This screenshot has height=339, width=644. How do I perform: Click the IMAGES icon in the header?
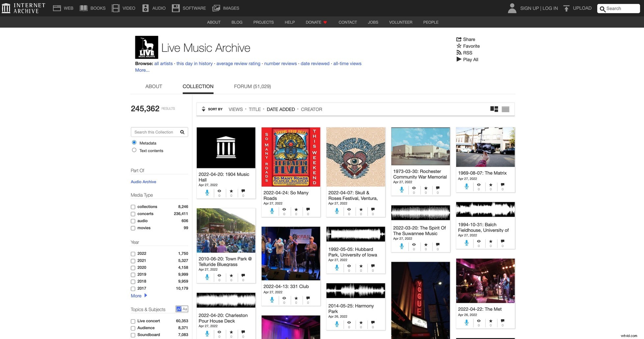(x=216, y=8)
